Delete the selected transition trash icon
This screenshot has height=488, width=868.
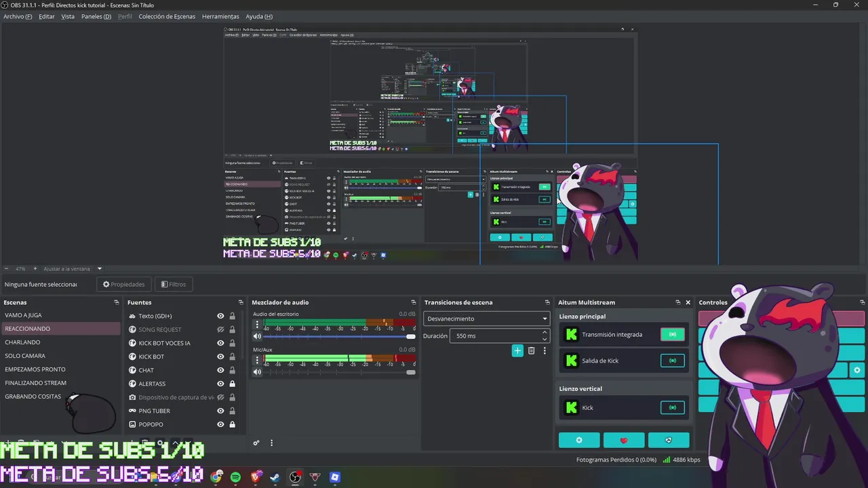coord(531,350)
